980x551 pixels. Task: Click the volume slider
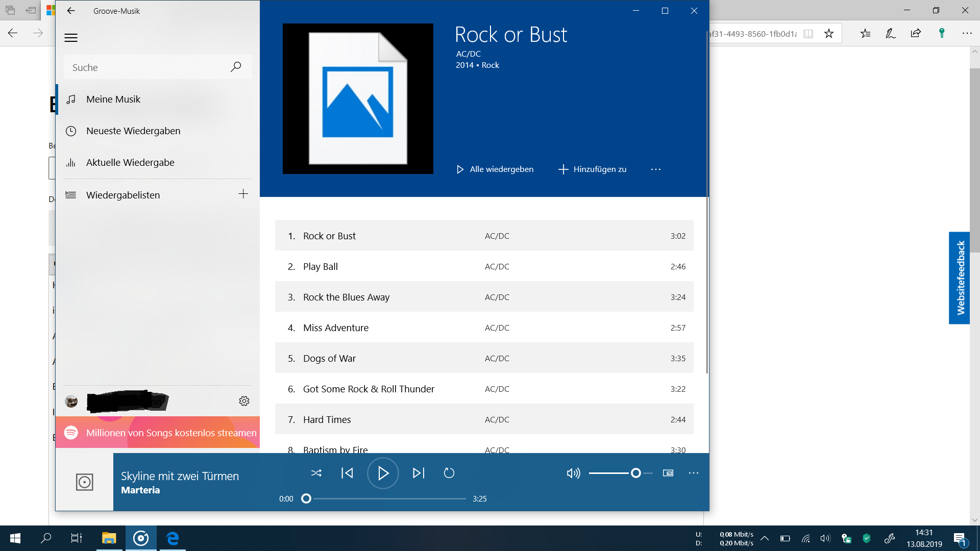point(621,473)
